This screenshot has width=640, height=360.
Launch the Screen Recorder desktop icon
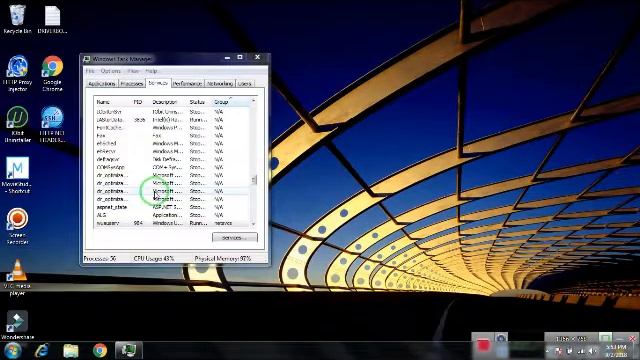17,226
